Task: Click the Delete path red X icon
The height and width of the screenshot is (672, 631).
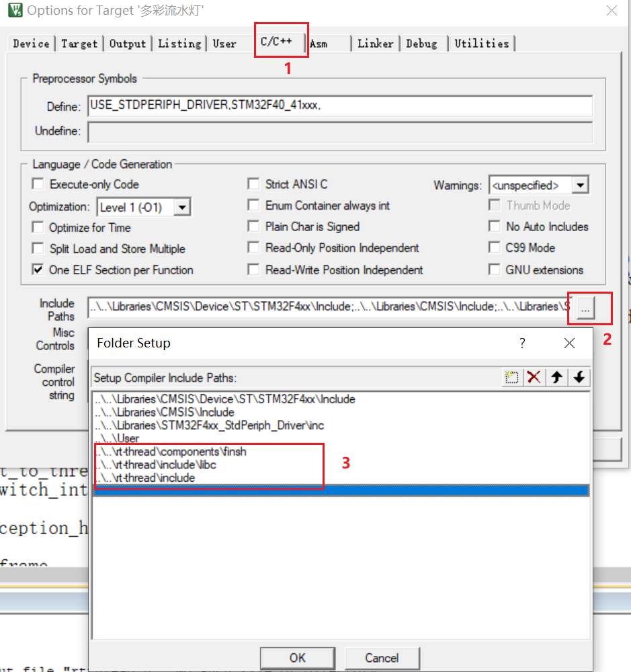Action: (x=534, y=377)
